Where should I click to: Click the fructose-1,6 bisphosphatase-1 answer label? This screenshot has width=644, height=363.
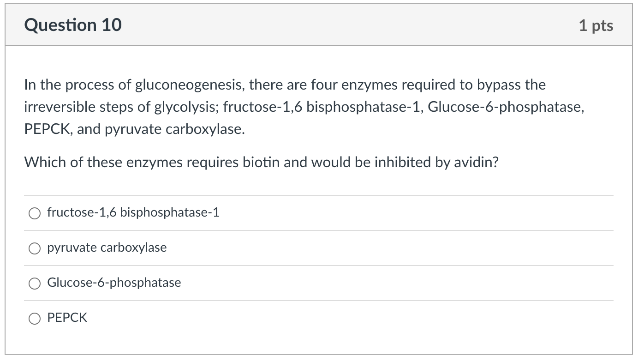tap(133, 212)
